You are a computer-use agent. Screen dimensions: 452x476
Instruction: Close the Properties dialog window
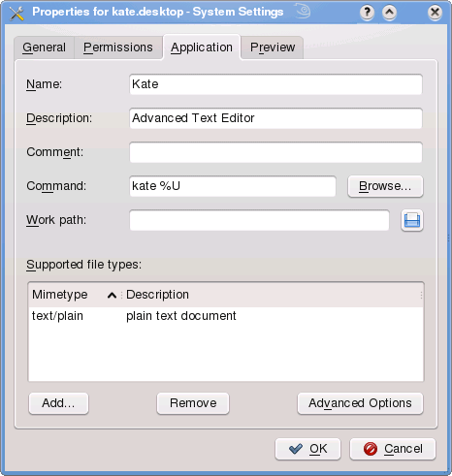click(435, 13)
